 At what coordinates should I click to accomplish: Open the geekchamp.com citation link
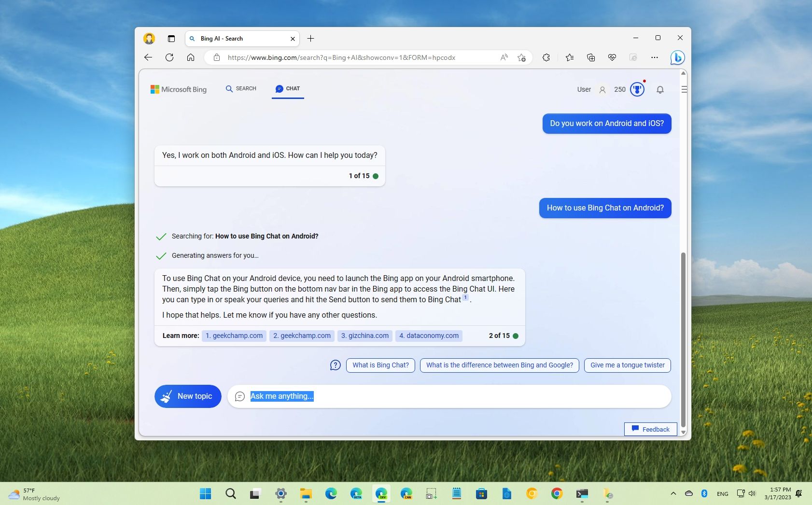234,336
